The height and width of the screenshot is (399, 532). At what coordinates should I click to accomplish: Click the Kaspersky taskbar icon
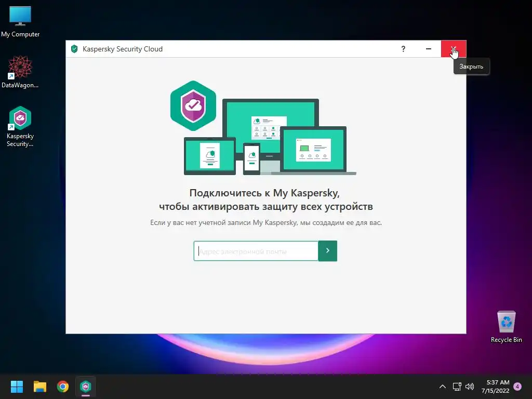86,387
